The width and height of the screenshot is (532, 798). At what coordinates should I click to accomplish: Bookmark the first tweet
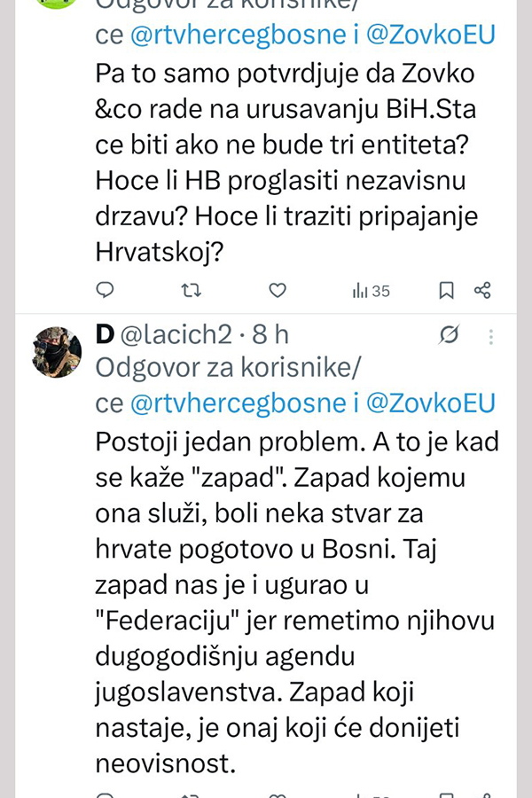(447, 290)
